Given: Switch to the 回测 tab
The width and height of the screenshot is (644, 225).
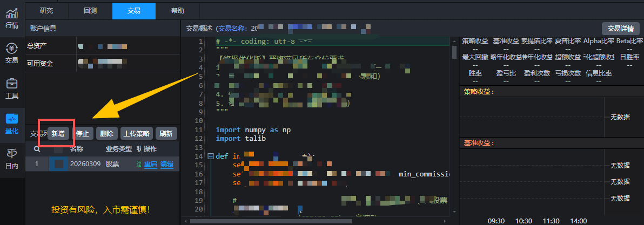Looking at the screenshot, I should [x=90, y=10].
